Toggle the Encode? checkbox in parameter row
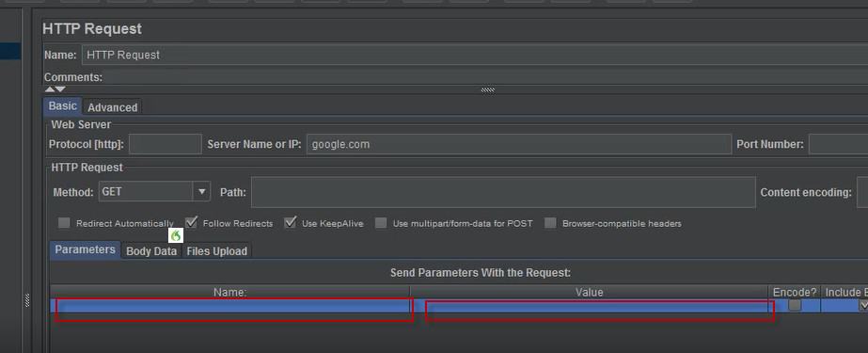The width and height of the screenshot is (868, 353). coord(795,305)
